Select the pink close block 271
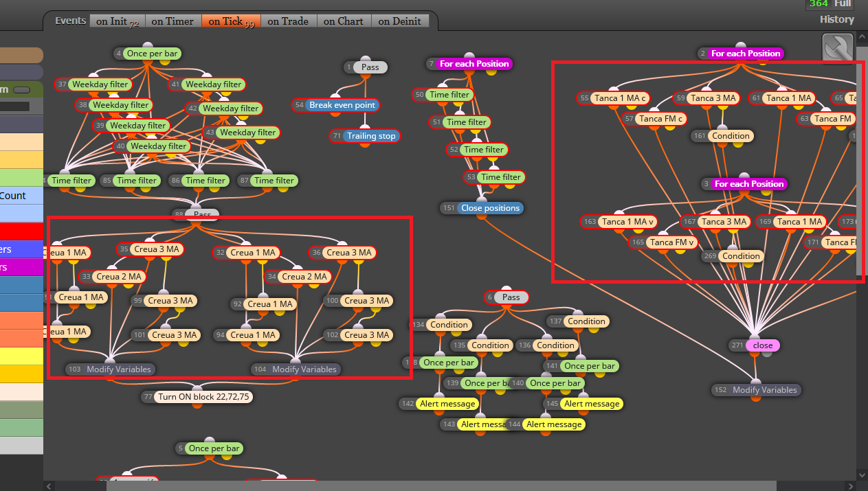 tap(755, 345)
